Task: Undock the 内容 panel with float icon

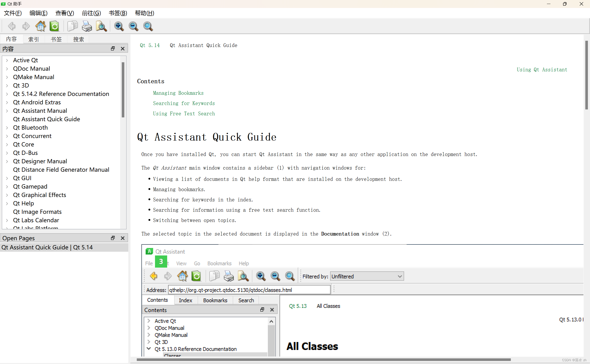Action: (113, 49)
